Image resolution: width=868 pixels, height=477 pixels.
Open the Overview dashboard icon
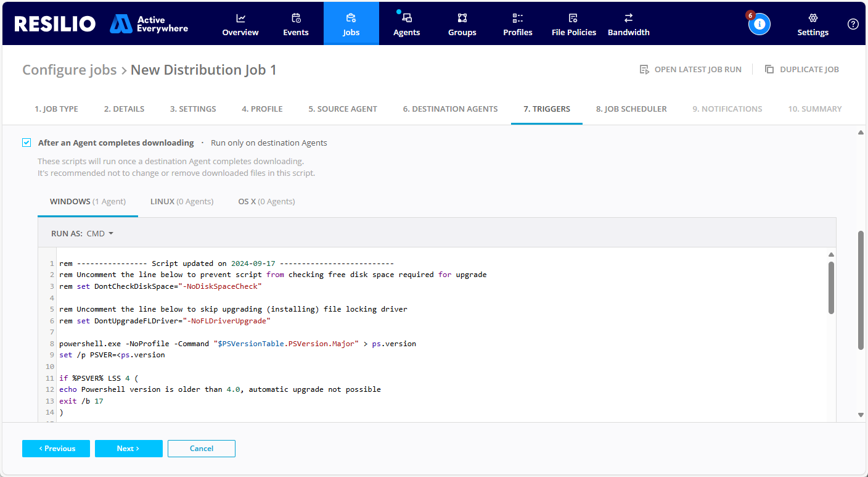(240, 19)
